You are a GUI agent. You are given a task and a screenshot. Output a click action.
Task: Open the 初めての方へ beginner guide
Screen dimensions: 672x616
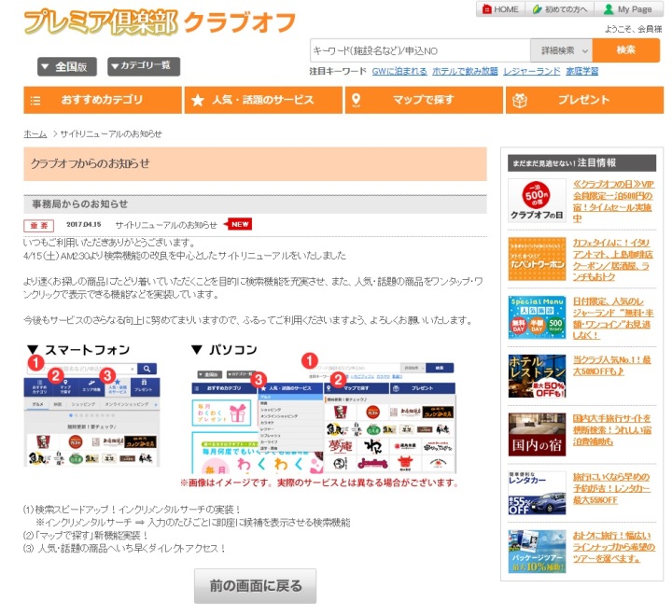coord(560,8)
